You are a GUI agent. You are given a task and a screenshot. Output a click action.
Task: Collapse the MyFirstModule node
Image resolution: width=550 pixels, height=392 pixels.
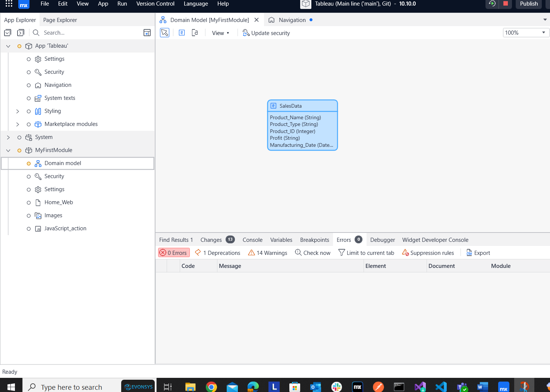pos(8,150)
